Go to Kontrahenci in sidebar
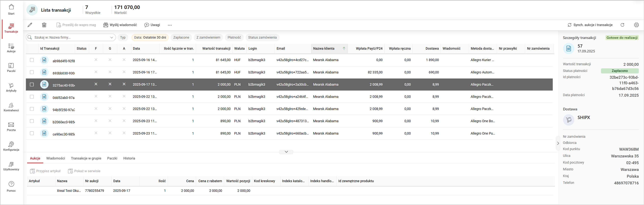The image size is (644, 205). [x=11, y=107]
